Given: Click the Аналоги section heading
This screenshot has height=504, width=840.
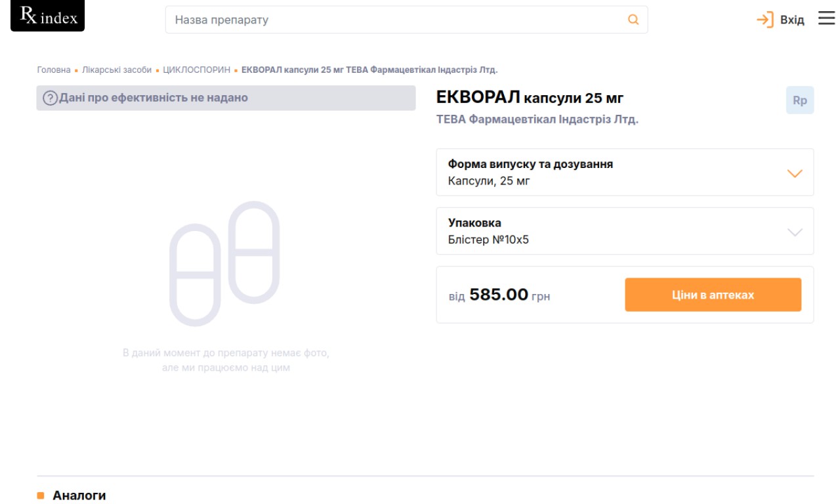Looking at the screenshot, I should coord(79,495).
